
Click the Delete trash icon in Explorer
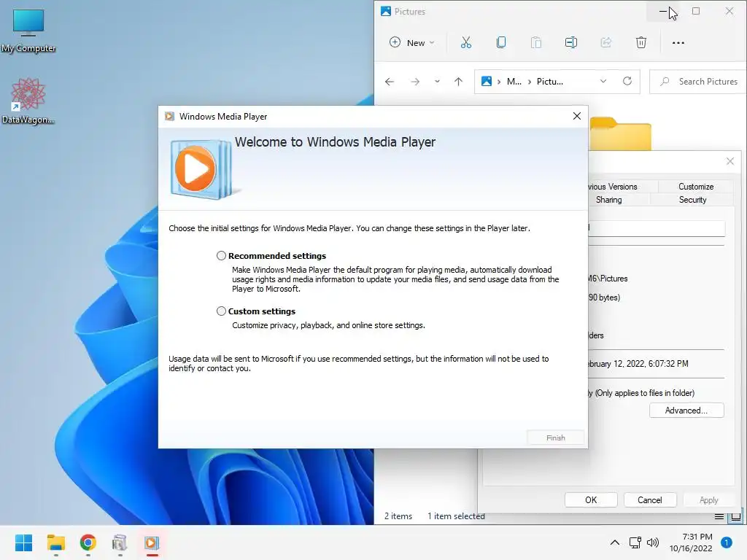(x=641, y=43)
